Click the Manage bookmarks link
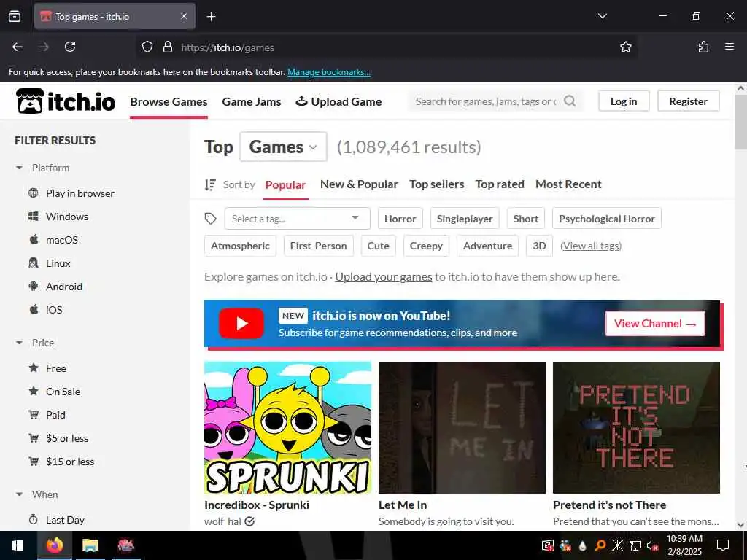The height and width of the screenshot is (560, 747). pyautogui.click(x=329, y=72)
